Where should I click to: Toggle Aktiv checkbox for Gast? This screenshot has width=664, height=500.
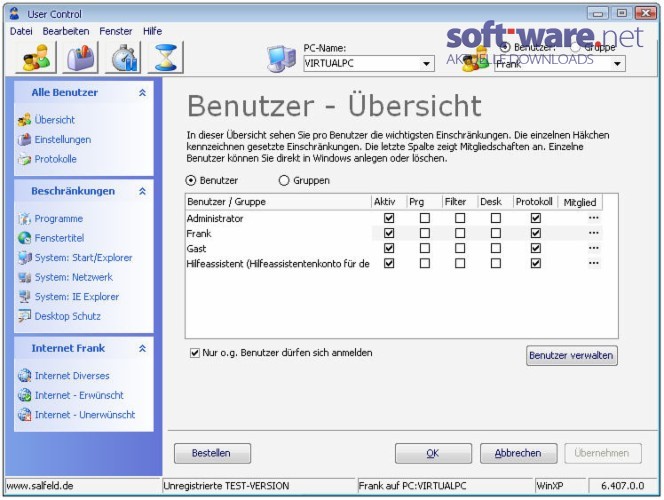point(389,249)
